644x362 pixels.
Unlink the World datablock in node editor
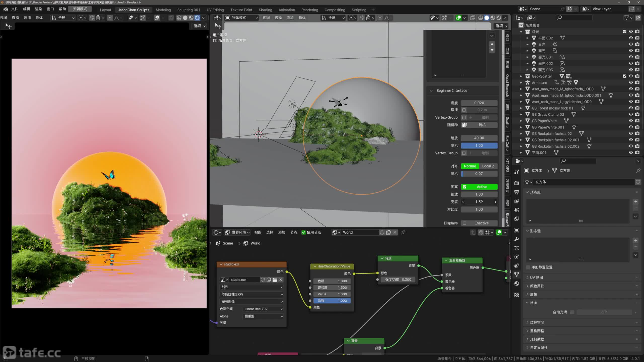coord(395,233)
